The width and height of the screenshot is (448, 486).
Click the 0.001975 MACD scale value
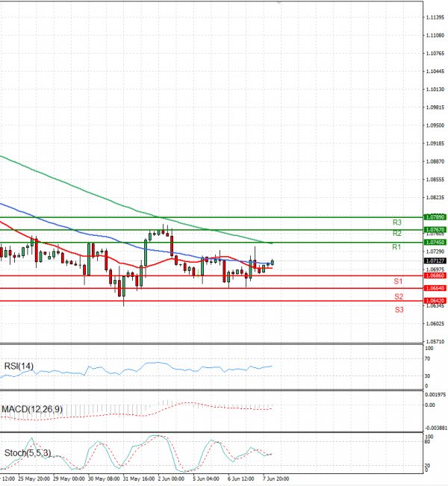435,395
